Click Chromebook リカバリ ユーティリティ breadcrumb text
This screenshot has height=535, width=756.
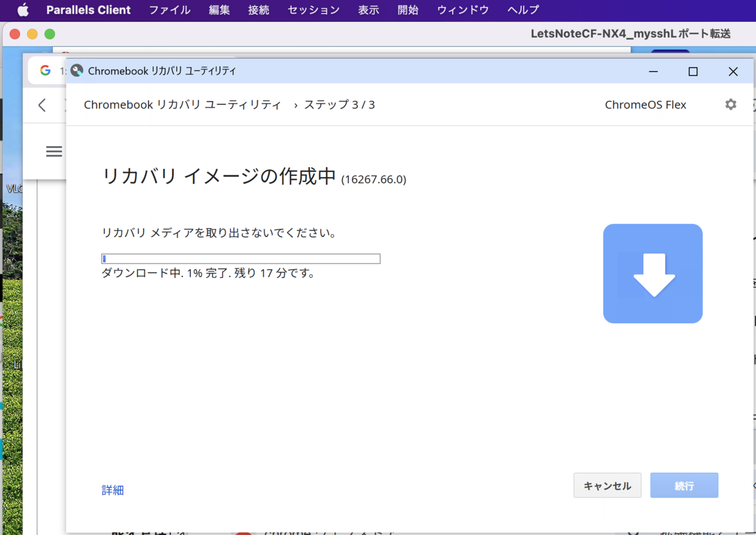pyautogui.click(x=183, y=105)
